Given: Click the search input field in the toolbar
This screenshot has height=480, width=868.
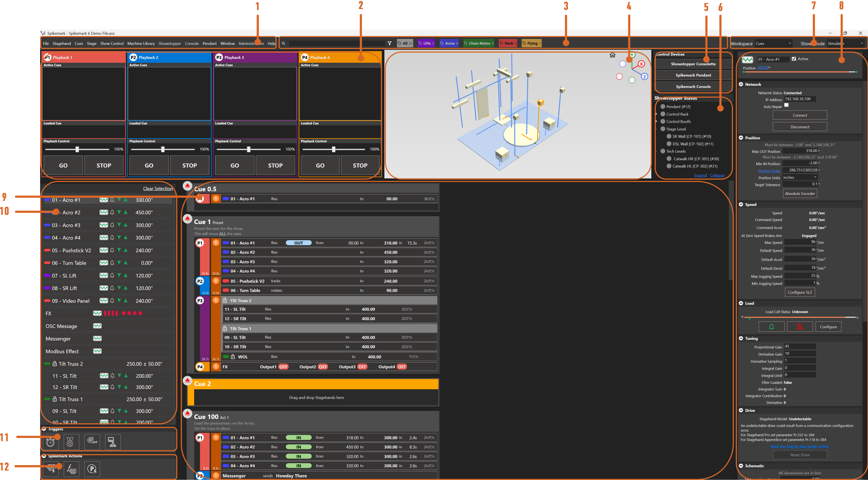Looking at the screenshot, I should coord(337,43).
